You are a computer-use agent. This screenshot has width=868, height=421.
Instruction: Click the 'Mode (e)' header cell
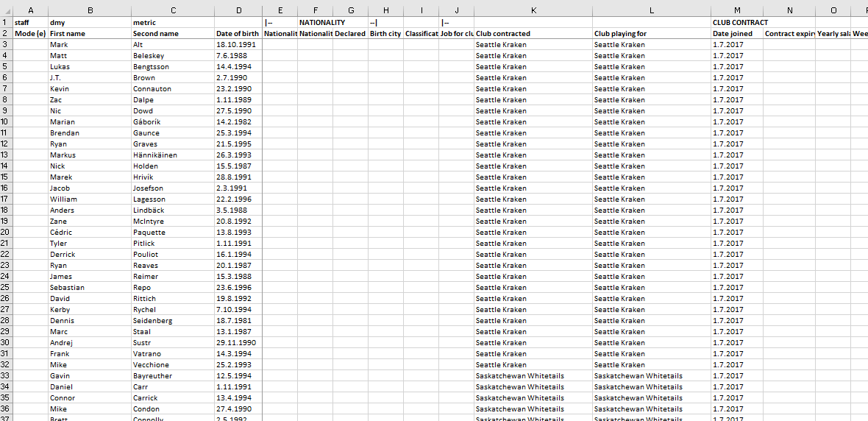pos(30,34)
